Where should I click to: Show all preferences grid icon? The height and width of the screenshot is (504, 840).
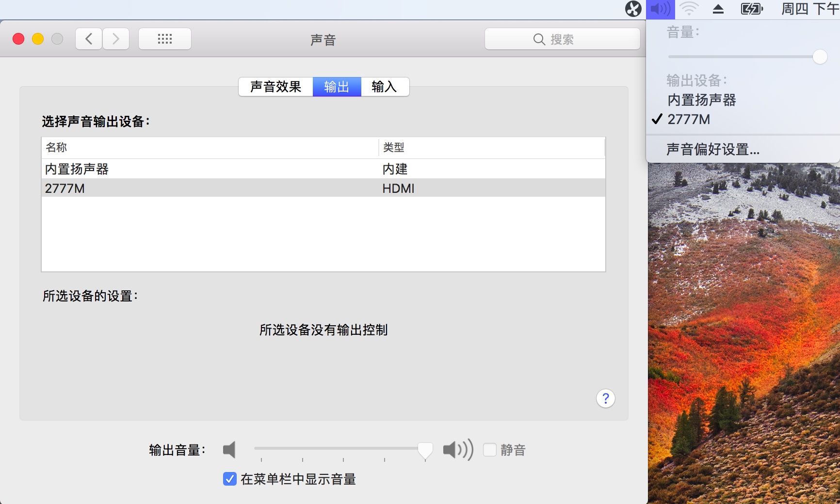pos(165,39)
